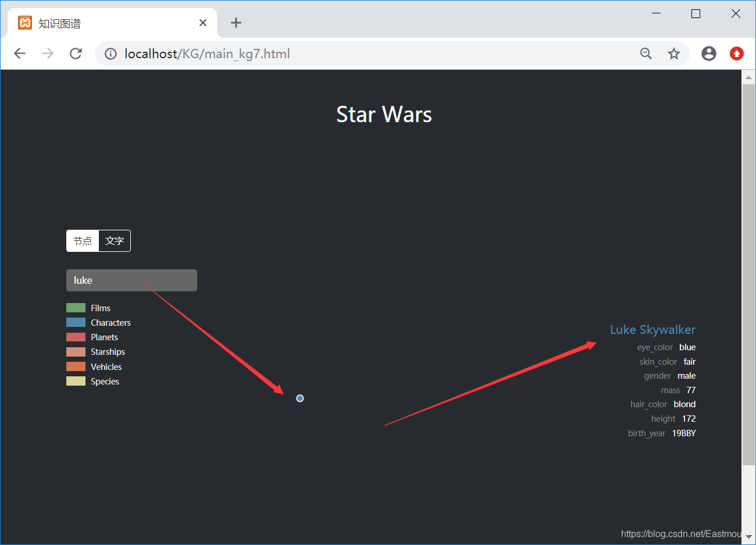
Task: Open the user profile avatar icon
Action: coord(709,54)
